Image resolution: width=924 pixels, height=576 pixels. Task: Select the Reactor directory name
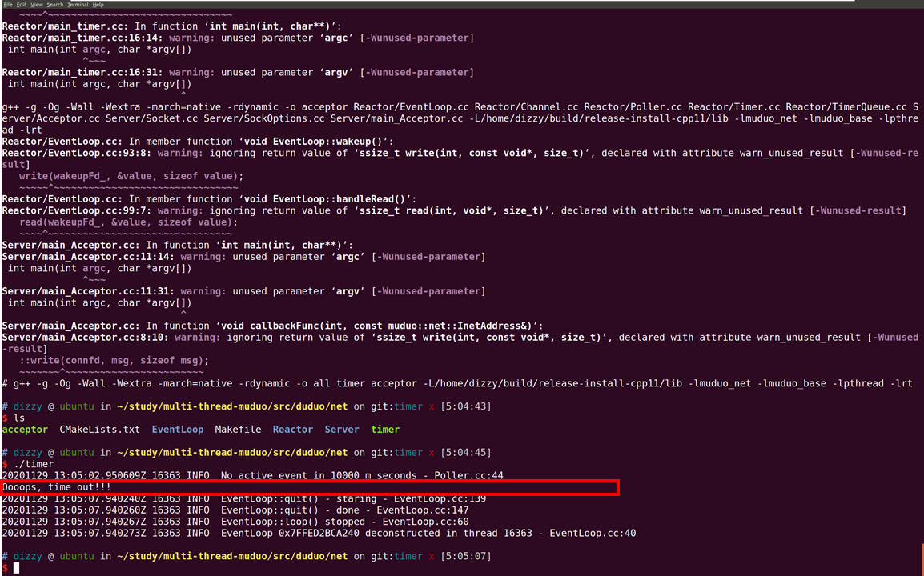click(293, 429)
